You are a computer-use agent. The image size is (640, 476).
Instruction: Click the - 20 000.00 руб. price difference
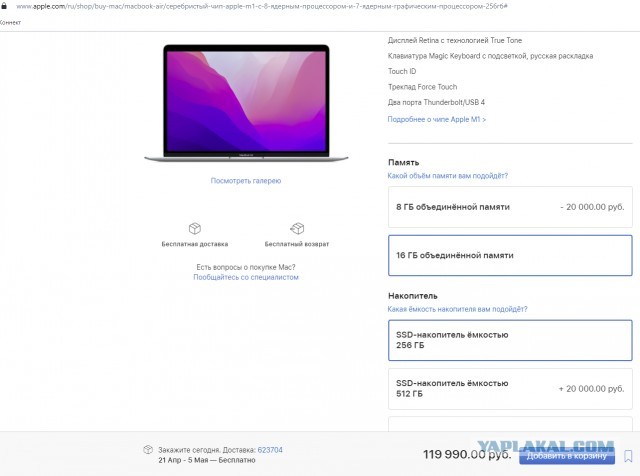(x=592, y=207)
